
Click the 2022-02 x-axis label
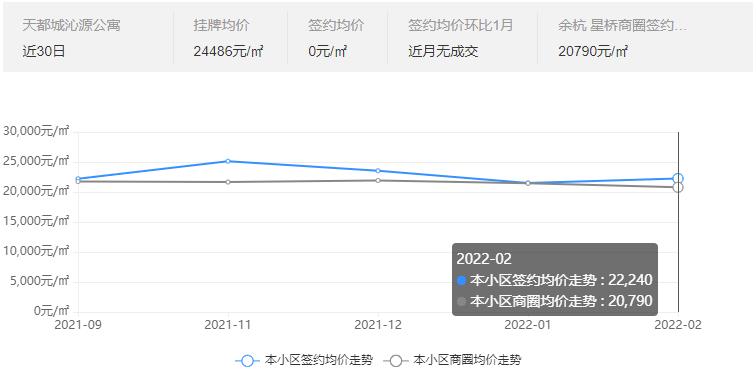tap(678, 325)
